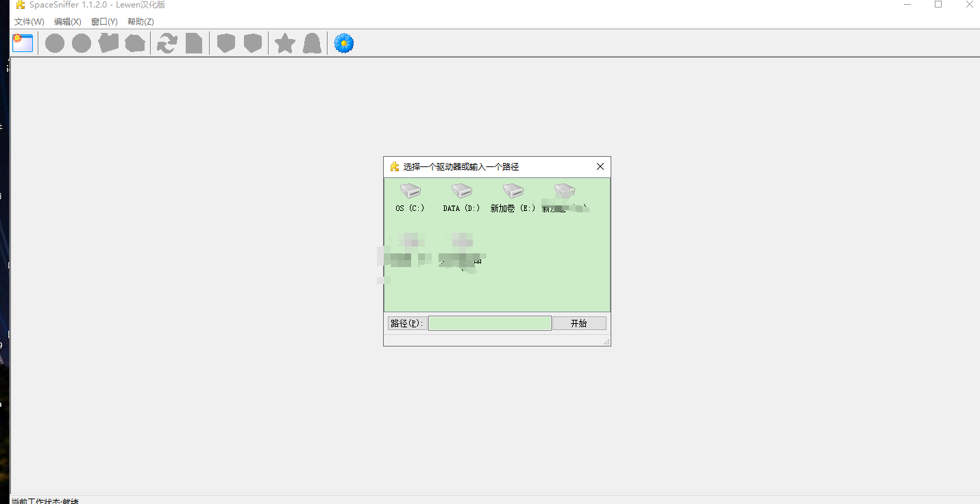The width and height of the screenshot is (980, 504).
Task: Click the Go forward circle toolbar icon
Action: point(82,44)
